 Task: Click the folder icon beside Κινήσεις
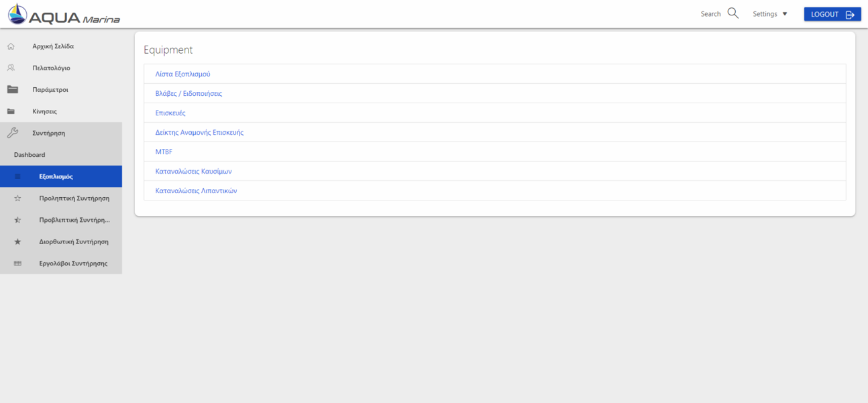[x=11, y=111]
